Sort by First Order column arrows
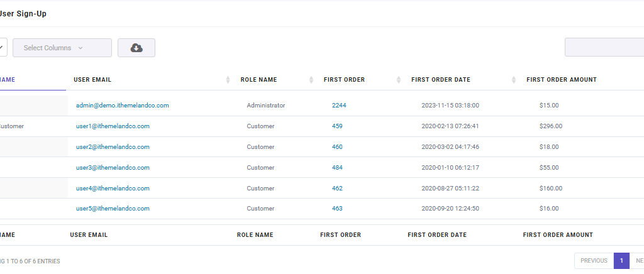The height and width of the screenshot is (274, 644). tap(398, 80)
